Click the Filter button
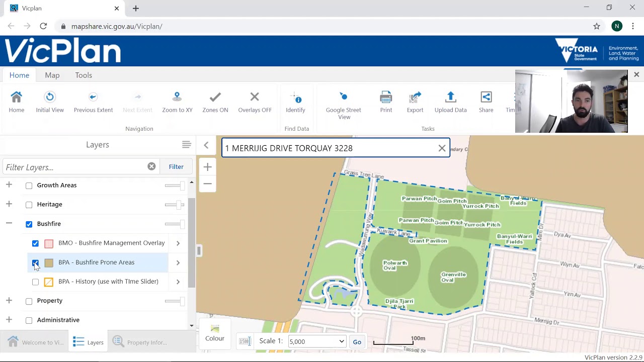644x362 pixels. [x=176, y=166]
